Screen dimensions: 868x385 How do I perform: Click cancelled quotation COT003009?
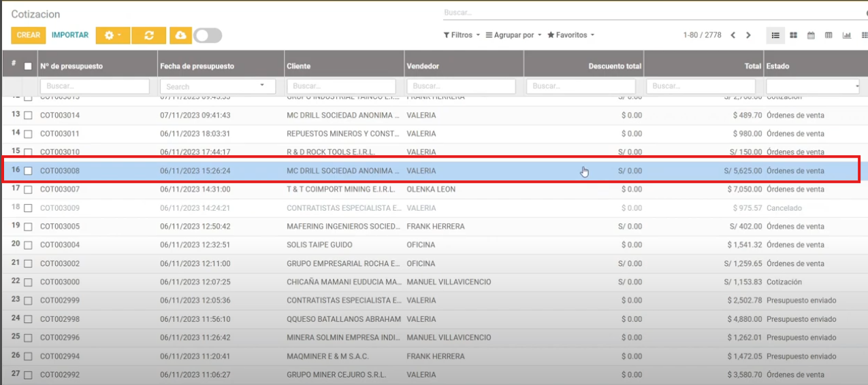pos(60,208)
